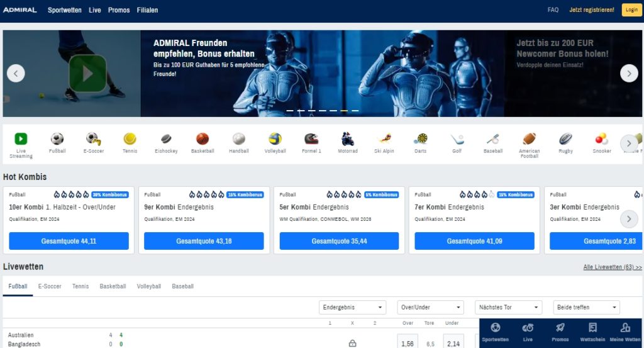The image size is (644, 348).
Task: Select Gesamtquote 41,09 combo bet
Action: (x=474, y=241)
